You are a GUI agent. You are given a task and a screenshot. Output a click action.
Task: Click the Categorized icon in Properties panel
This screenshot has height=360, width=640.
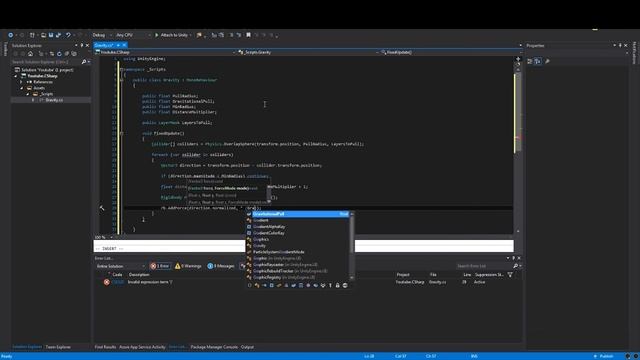click(530, 61)
